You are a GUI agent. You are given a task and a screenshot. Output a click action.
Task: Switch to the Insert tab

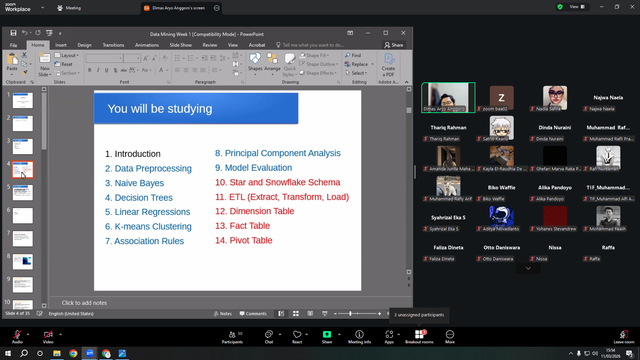(x=61, y=45)
